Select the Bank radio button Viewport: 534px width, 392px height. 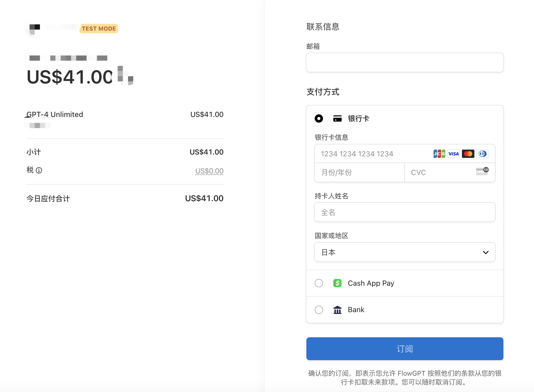pos(319,310)
